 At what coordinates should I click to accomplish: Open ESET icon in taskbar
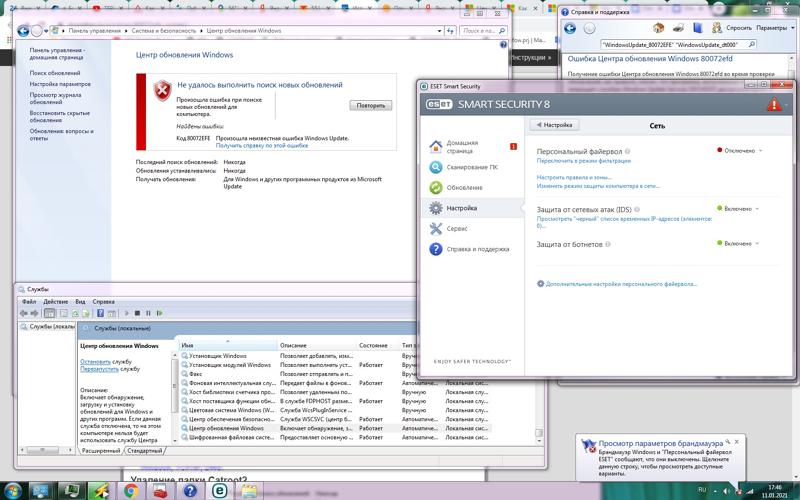tap(219, 491)
